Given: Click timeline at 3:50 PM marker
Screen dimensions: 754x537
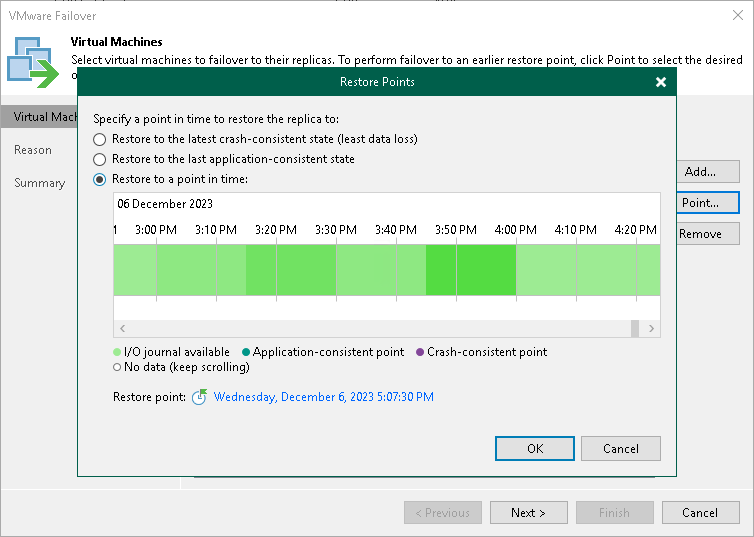Looking at the screenshot, I should click(x=456, y=230).
